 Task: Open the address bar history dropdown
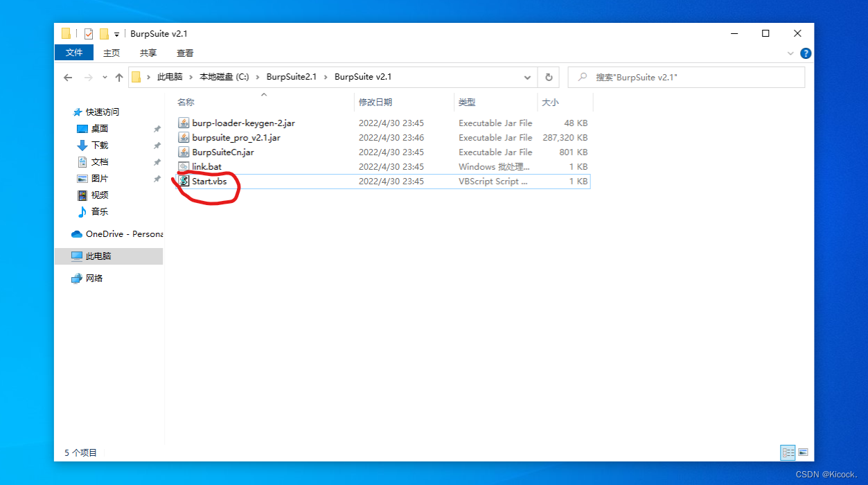click(x=528, y=77)
